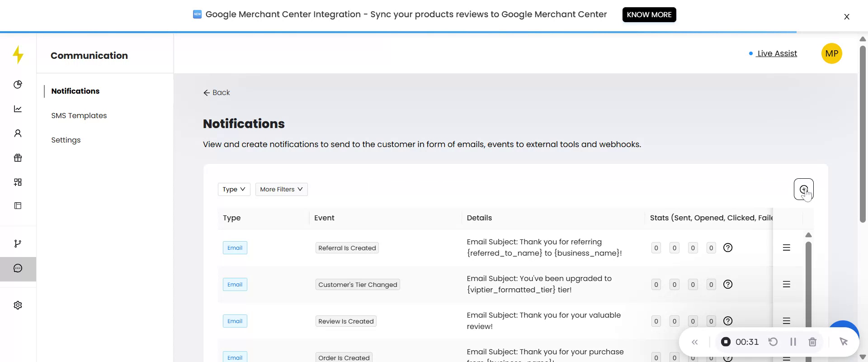Open the pie chart dashboard icon
This screenshot has width=868, height=362.
pos(18,85)
